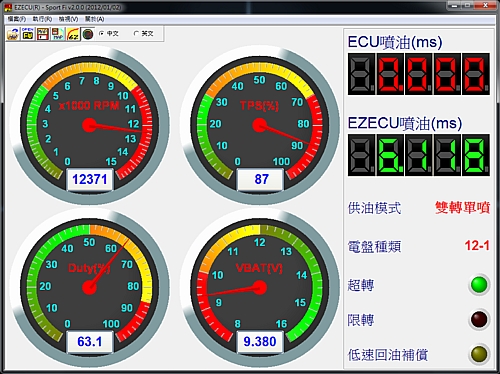This screenshot has height=374, width=500.
Task: Click the olive 低速回油補償 indicator lamp
Action: click(x=479, y=354)
